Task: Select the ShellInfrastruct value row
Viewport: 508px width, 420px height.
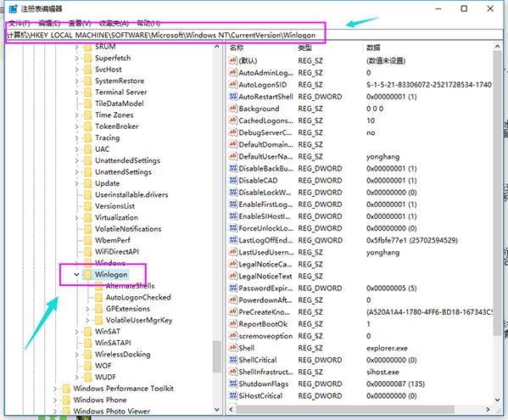Action: 360,372
